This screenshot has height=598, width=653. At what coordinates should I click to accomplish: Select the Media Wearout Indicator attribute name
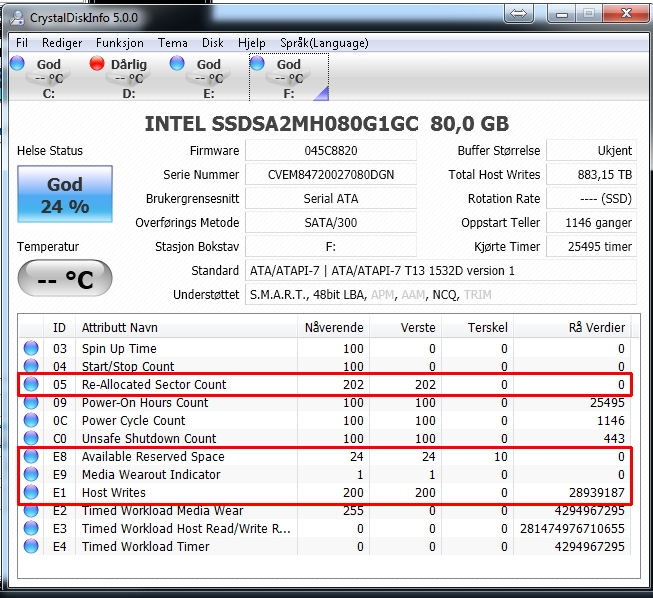(151, 474)
